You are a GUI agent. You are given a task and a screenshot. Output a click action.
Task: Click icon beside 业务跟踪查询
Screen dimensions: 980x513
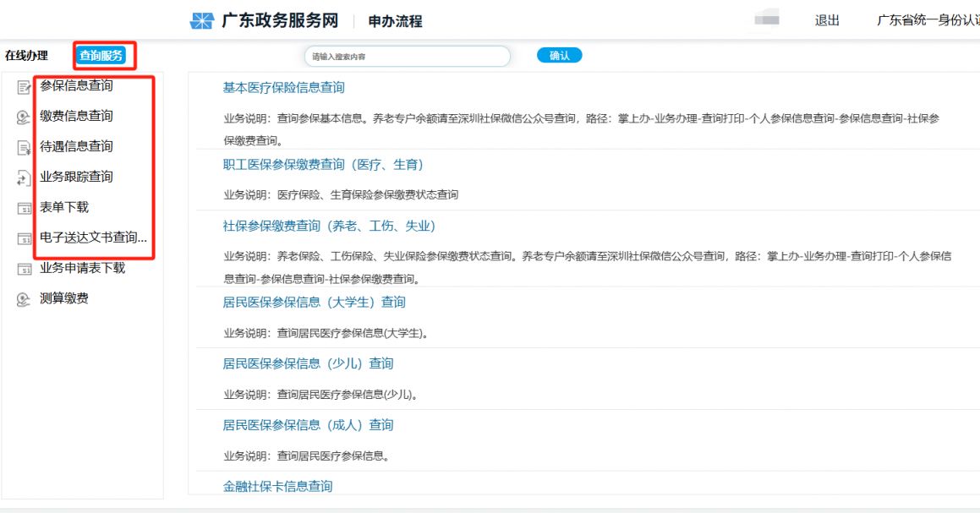24,178
